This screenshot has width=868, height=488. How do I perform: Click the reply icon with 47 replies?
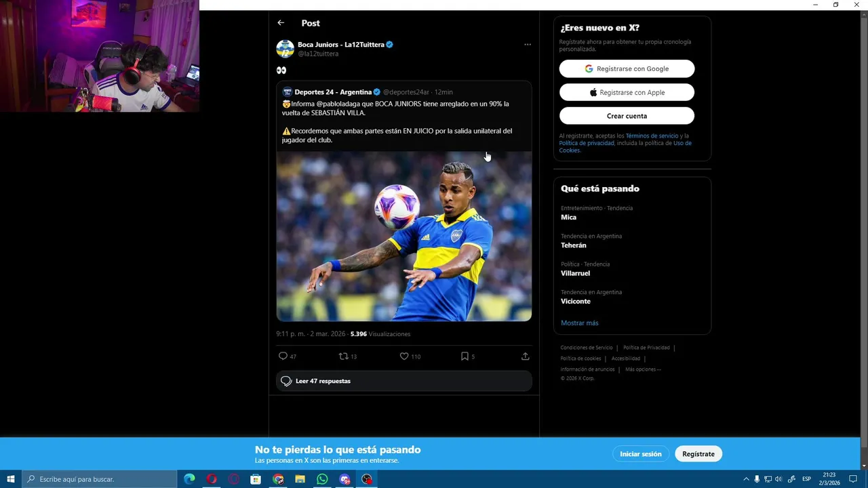coord(283,357)
